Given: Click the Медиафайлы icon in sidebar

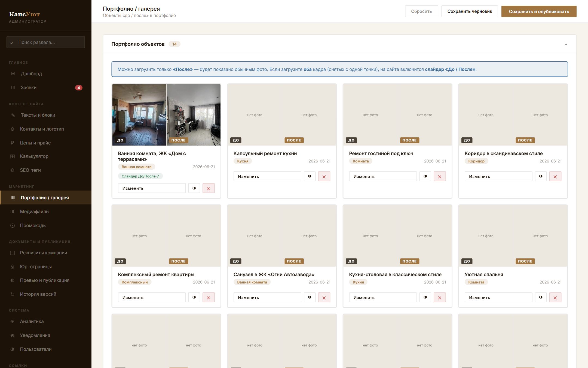Looking at the screenshot, I should 12,212.
